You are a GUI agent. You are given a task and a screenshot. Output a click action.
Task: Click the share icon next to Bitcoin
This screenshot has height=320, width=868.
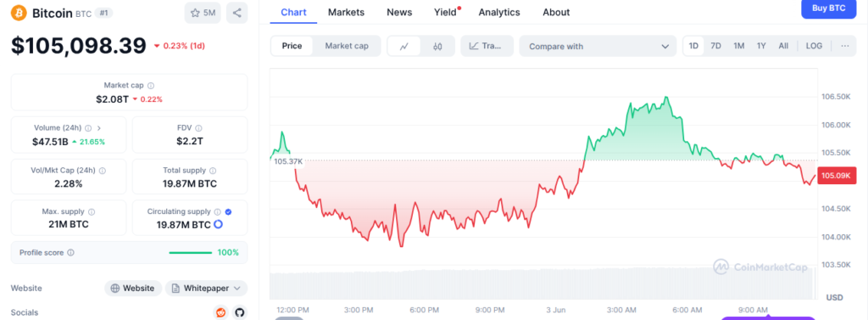pos(237,13)
